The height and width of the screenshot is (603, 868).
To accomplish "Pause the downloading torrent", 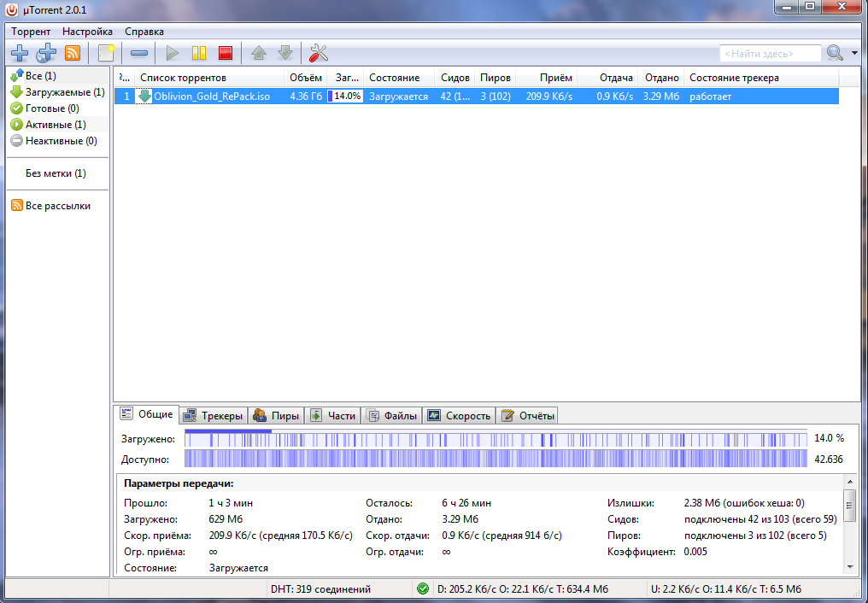I will 198,52.
